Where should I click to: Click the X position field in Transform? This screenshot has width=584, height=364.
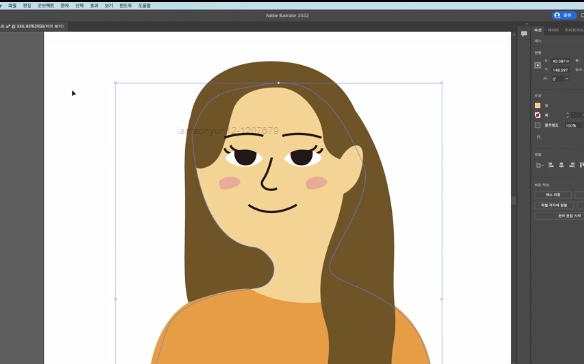(560, 61)
